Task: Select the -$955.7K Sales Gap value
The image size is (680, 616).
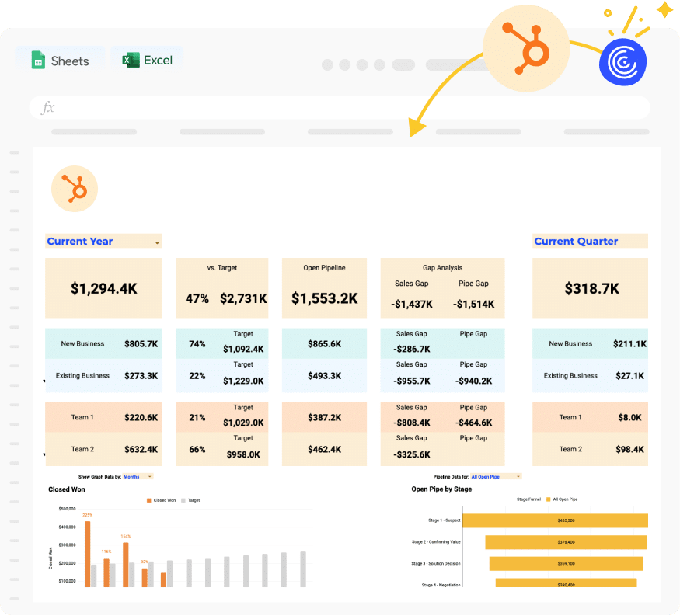Action: [x=412, y=381]
